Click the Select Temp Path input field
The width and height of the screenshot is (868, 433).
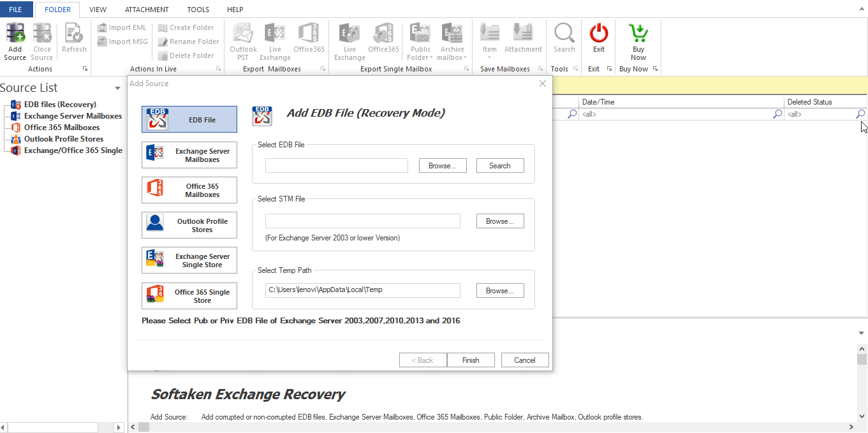click(x=362, y=290)
